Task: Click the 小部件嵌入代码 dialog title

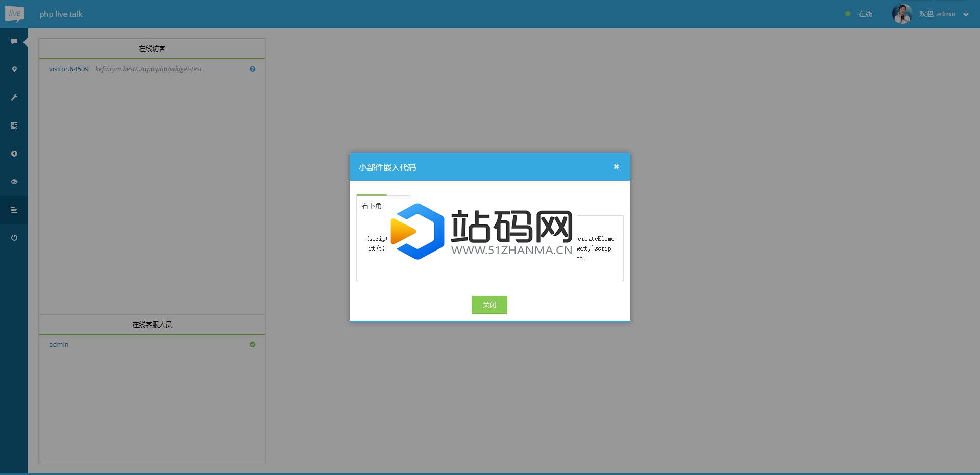Action: [x=387, y=167]
